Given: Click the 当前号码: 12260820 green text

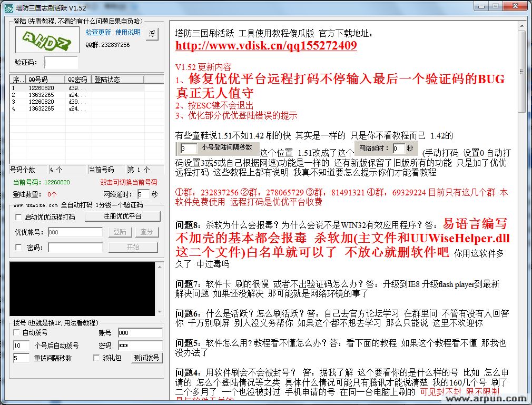Looking at the screenshot, I should pyautogui.click(x=42, y=183).
